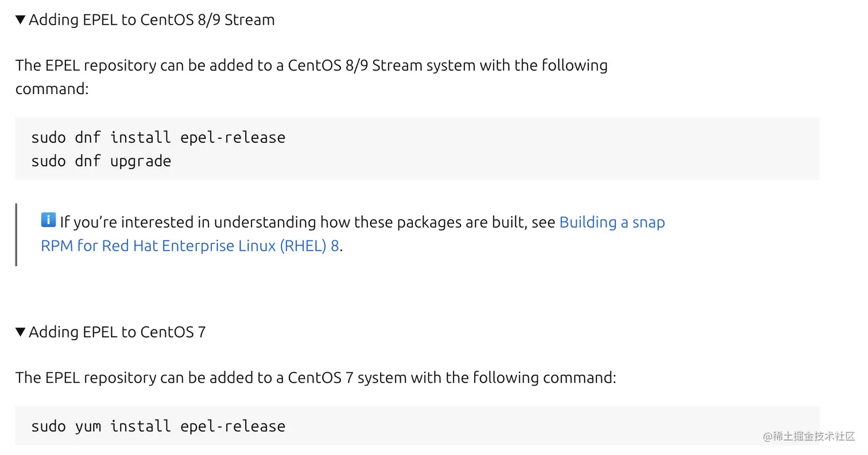Collapse the CentOS 7 section triangle
Viewport: 868px width, 455px height.
(21, 332)
